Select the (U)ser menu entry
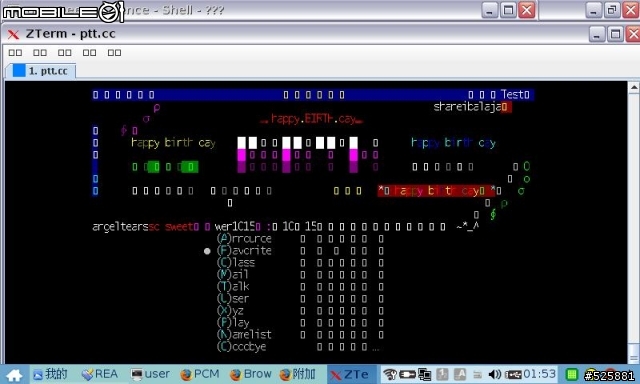The height and width of the screenshot is (384, 640). (x=233, y=298)
